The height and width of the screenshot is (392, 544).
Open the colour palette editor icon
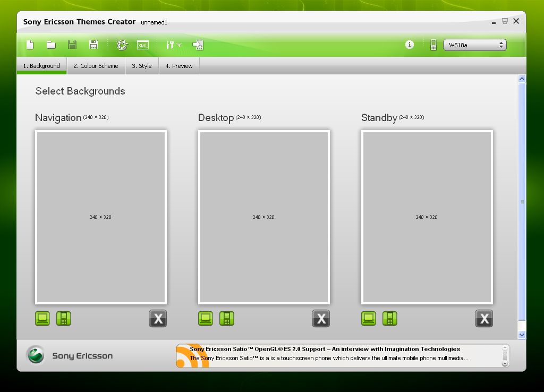coord(122,45)
